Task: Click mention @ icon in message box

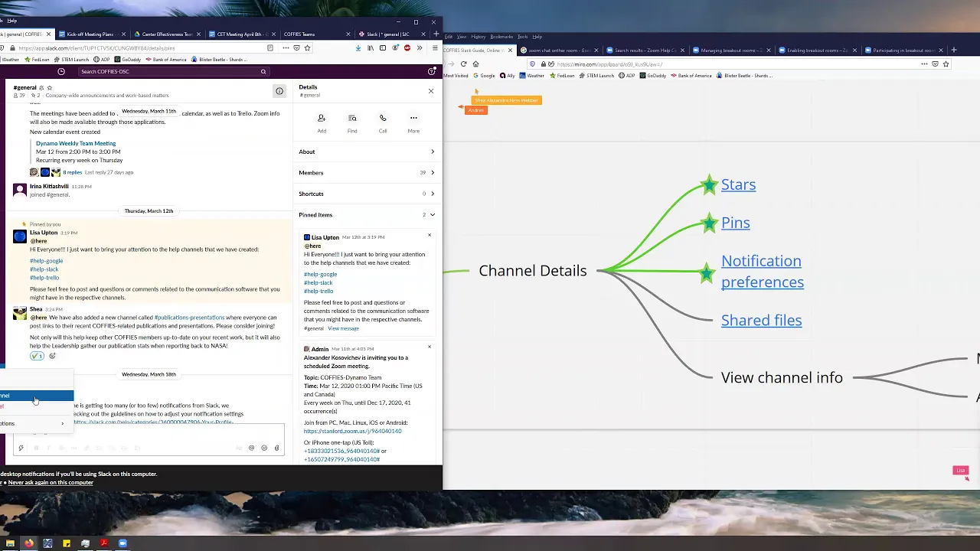Action: point(251,448)
